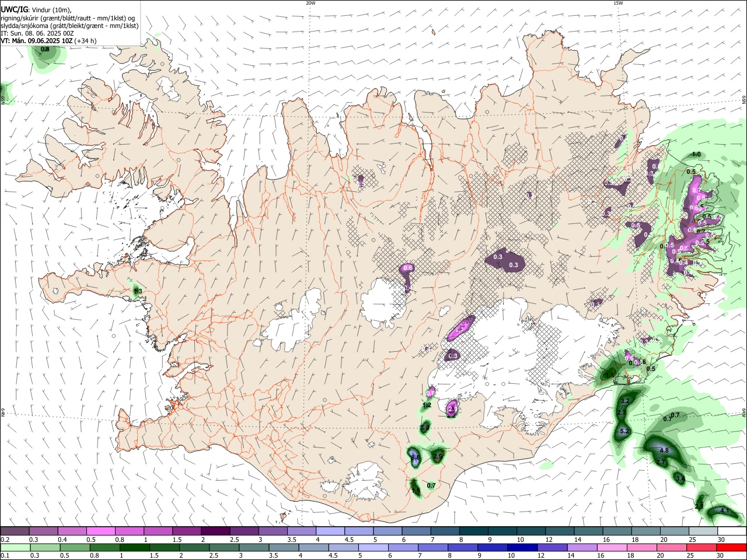Viewport: 747px width, 560px height.
Task: Click the 'rigning/skúrir' rain legend description line
Action: (68, 17)
